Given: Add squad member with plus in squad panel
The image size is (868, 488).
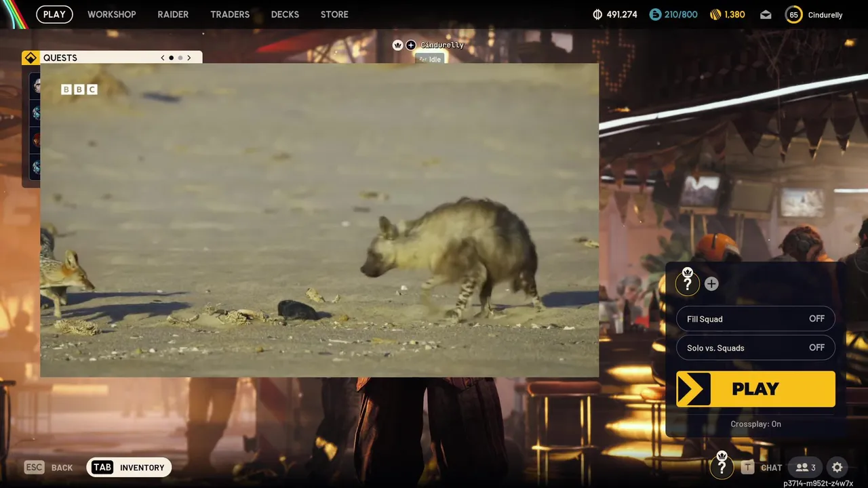Looking at the screenshot, I should point(711,284).
